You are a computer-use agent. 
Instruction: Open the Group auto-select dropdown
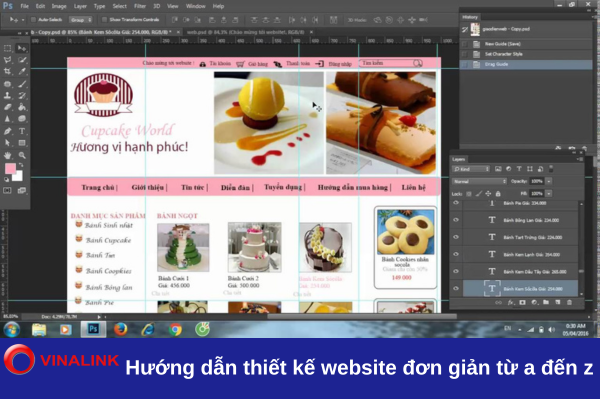click(x=81, y=20)
